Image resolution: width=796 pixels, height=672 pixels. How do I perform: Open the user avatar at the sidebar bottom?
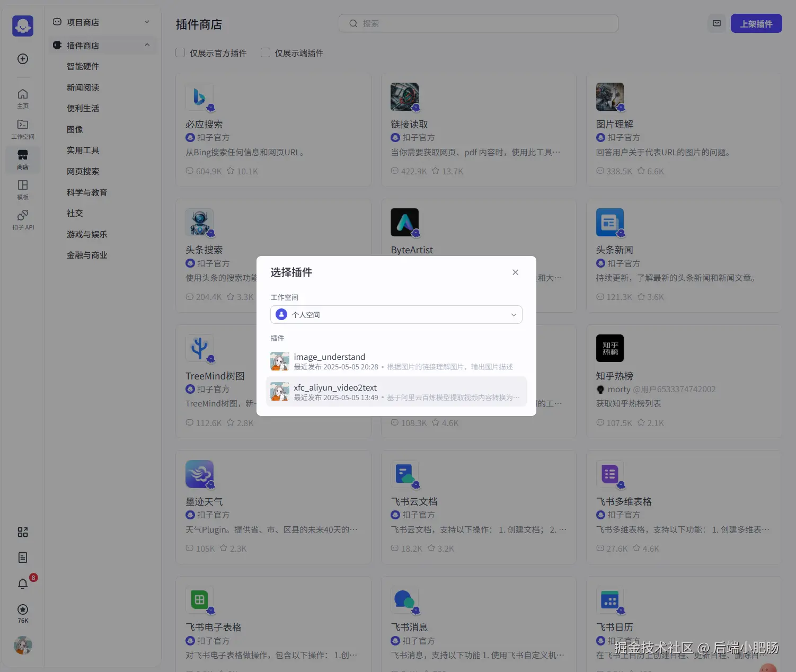(x=23, y=646)
